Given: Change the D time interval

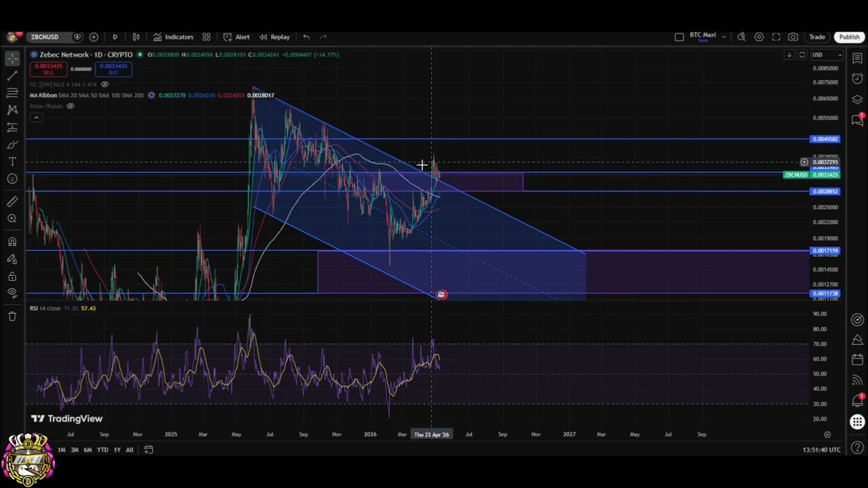Looking at the screenshot, I should pos(115,37).
